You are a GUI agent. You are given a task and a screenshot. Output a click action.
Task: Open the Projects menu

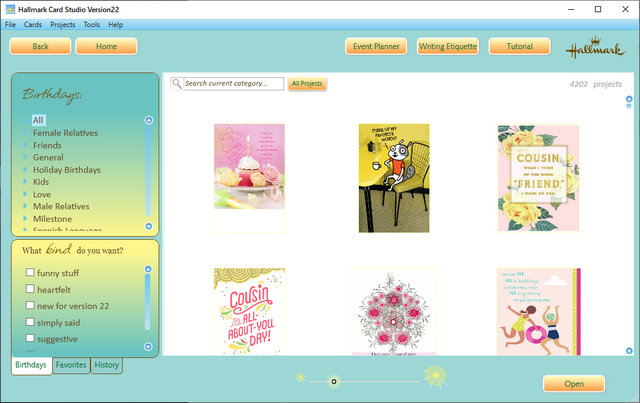(62, 24)
